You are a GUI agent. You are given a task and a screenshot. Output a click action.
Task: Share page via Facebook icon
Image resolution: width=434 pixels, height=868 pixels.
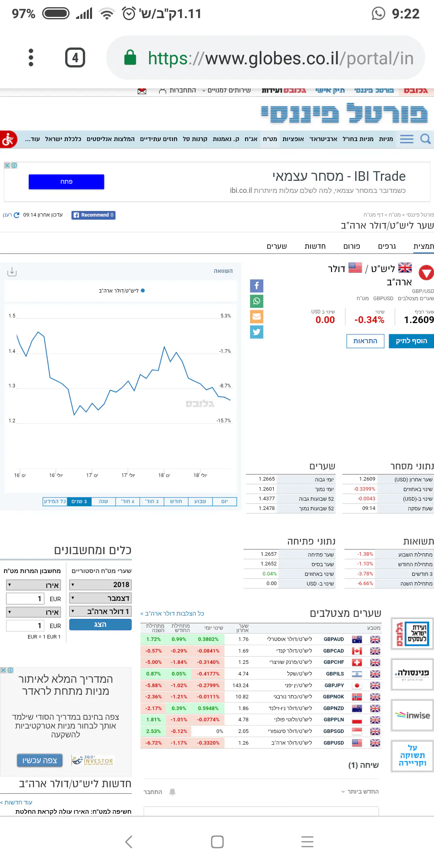[256, 286]
